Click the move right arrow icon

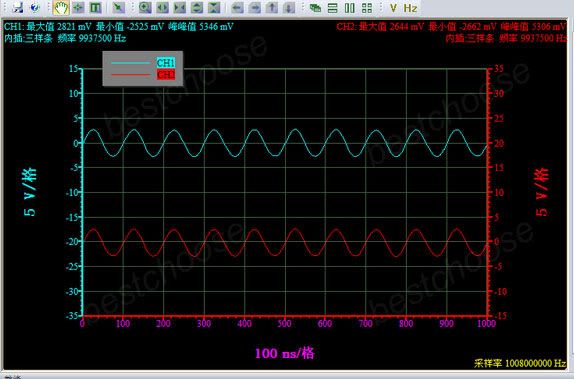(254, 7)
